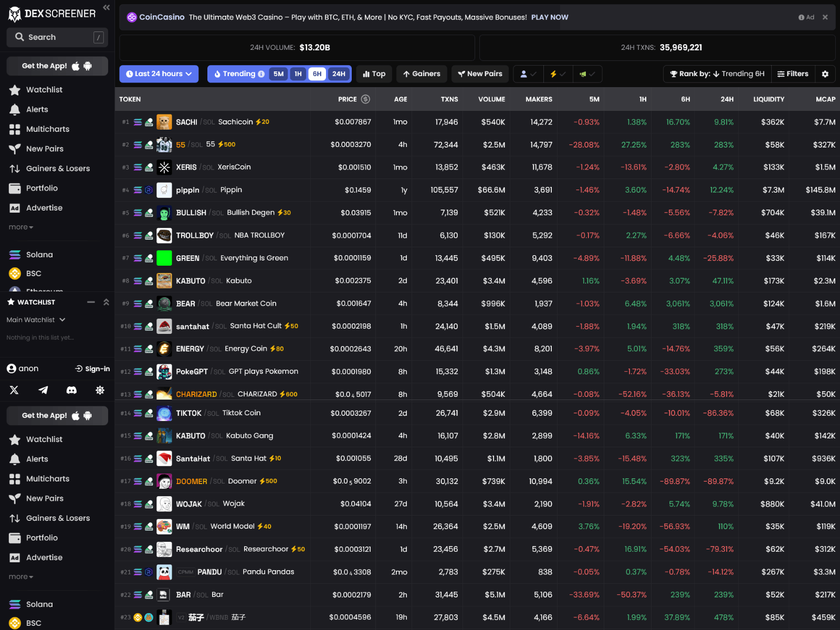The image size is (840, 630).
Task: Select the 5M trending timeframe
Action: tap(278, 74)
